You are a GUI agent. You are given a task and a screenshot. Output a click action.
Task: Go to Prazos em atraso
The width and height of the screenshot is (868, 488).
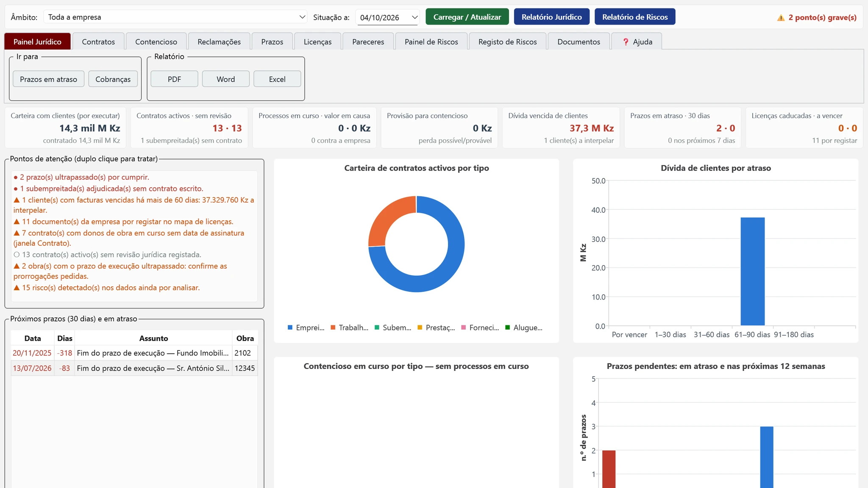point(48,79)
